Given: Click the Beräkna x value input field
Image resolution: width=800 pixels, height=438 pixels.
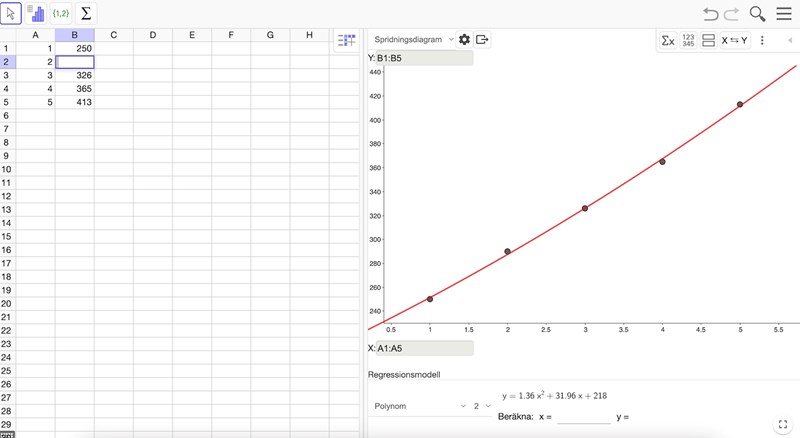Looking at the screenshot, I should [x=583, y=416].
